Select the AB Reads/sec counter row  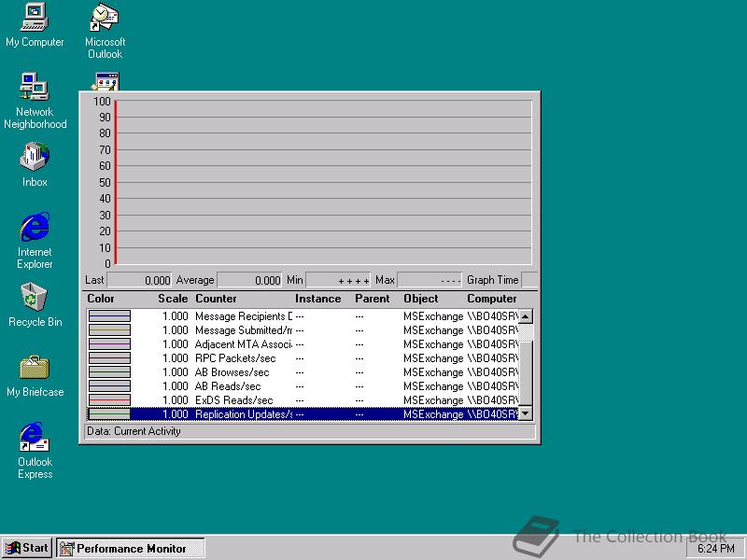[x=303, y=386]
